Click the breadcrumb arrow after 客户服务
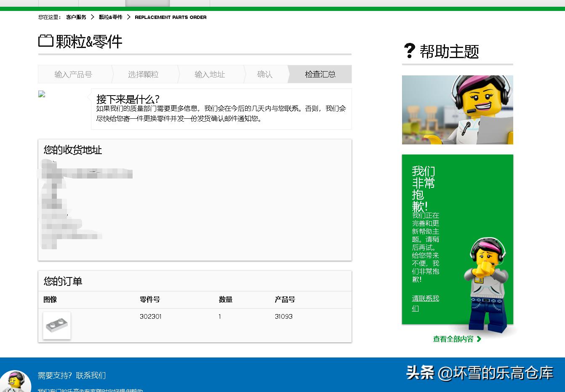This screenshot has height=392, width=565. (x=92, y=17)
